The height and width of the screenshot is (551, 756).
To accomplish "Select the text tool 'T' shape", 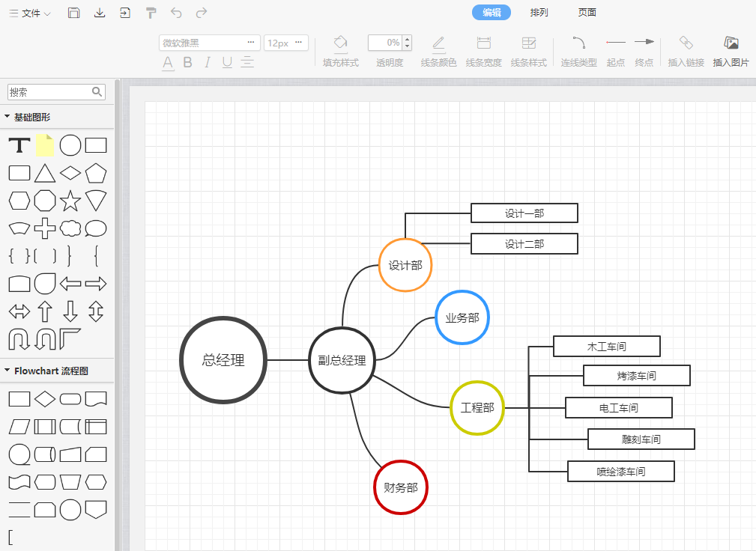I will pyautogui.click(x=19, y=145).
